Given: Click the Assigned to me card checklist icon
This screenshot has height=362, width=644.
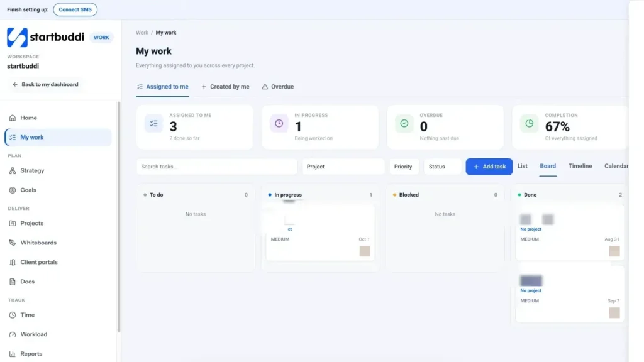Looking at the screenshot, I should coord(153,124).
